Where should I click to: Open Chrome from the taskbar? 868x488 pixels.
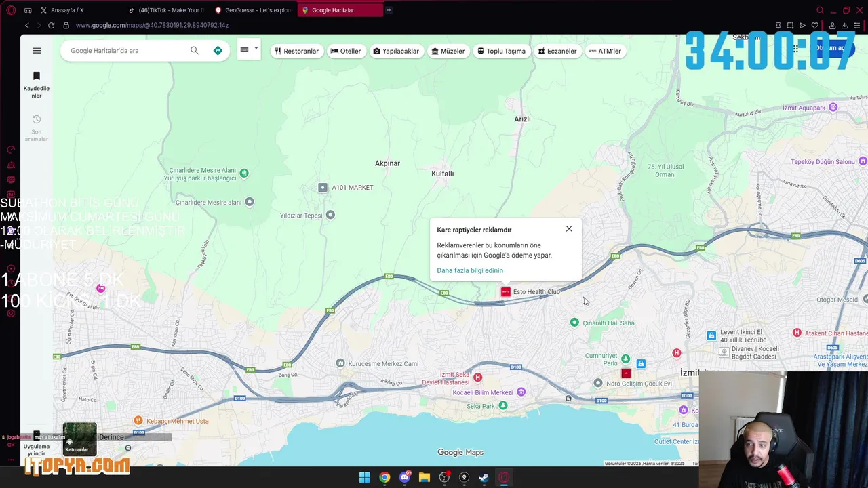[384, 477]
